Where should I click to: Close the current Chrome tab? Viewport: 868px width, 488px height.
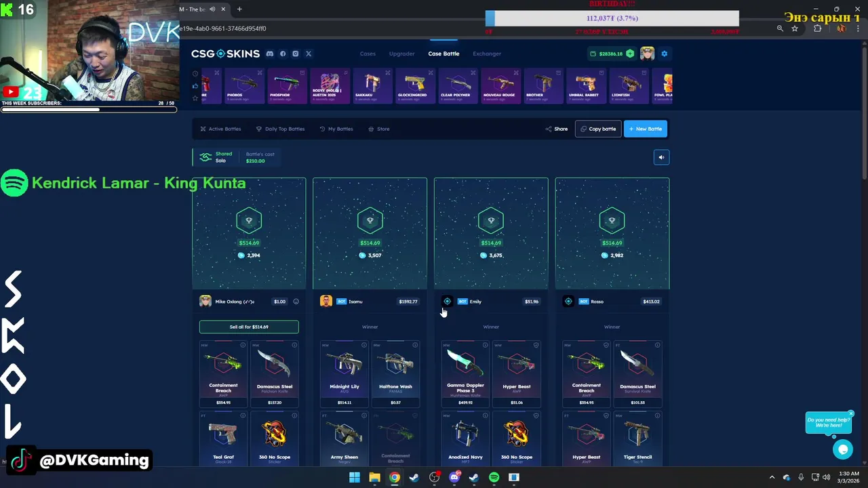[222, 9]
